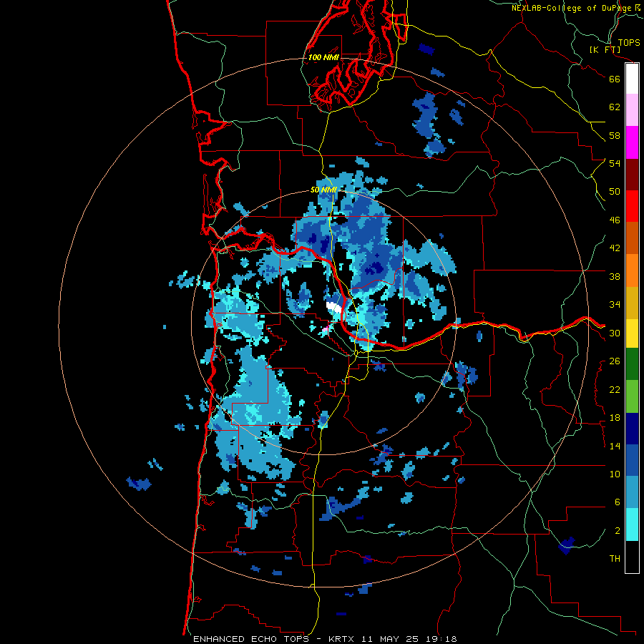Click the light pink legend swatch

click(632, 110)
